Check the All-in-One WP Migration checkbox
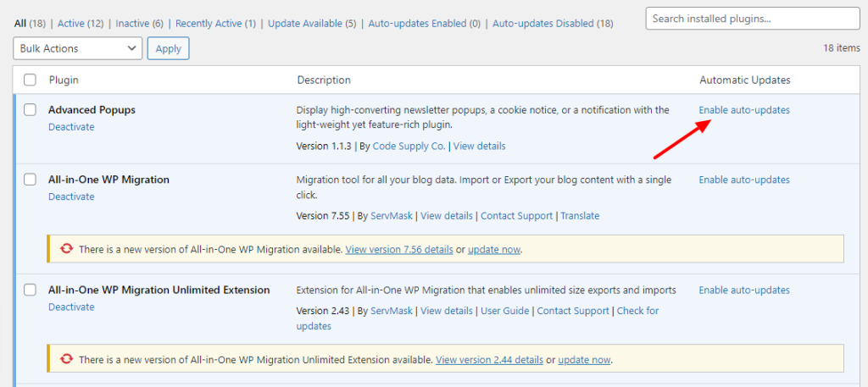Screen dimensions: 868x387 pyautogui.click(x=30, y=180)
